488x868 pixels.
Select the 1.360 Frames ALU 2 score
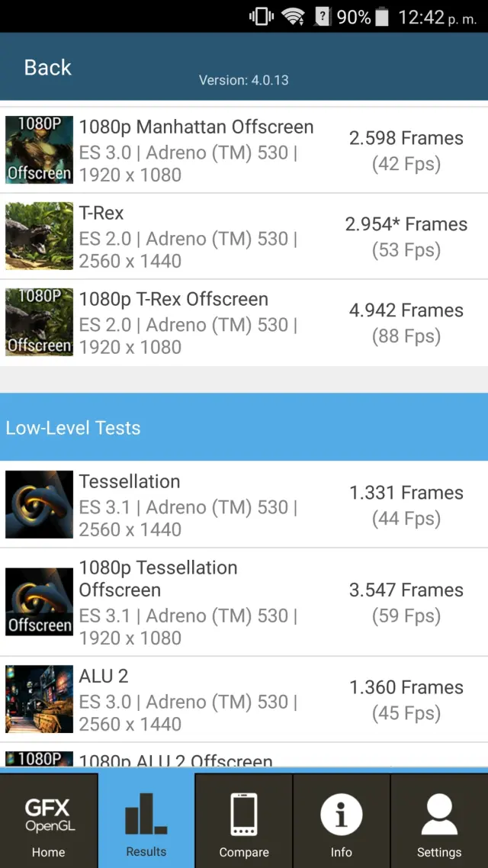click(x=406, y=687)
